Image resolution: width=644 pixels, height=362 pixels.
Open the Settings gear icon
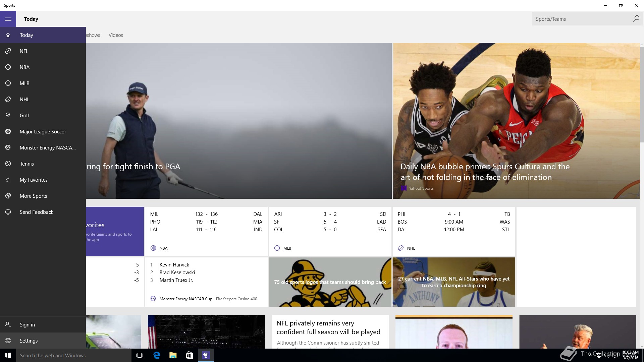click(x=8, y=341)
